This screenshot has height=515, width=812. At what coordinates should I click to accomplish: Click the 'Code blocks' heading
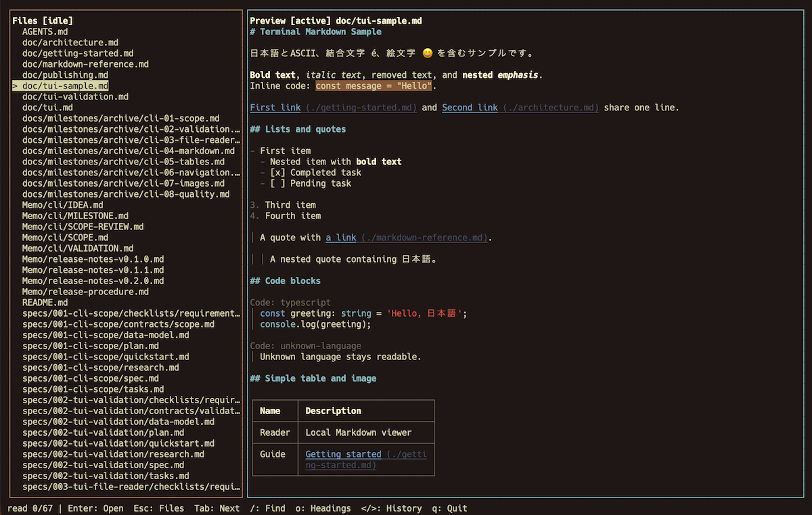pyautogui.click(x=285, y=281)
